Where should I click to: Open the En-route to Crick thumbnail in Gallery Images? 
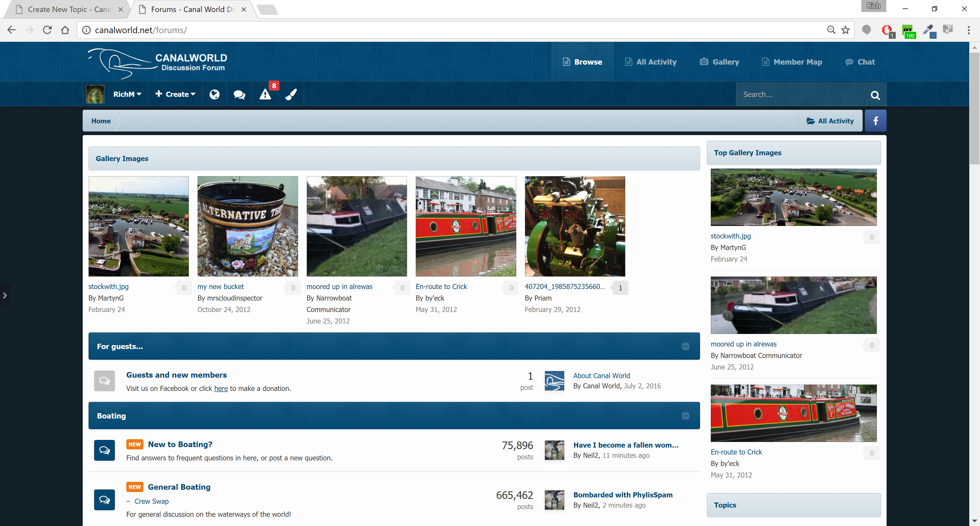[466, 226]
